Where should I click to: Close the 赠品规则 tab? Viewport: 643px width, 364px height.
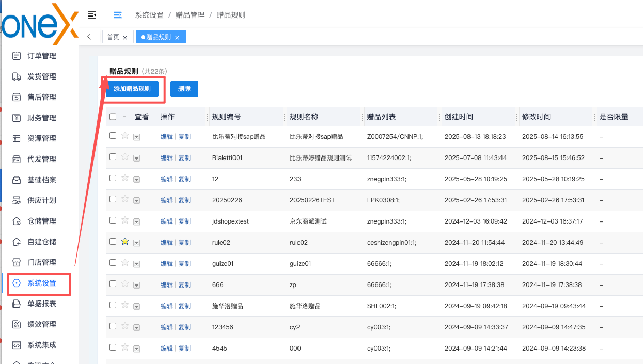point(177,38)
